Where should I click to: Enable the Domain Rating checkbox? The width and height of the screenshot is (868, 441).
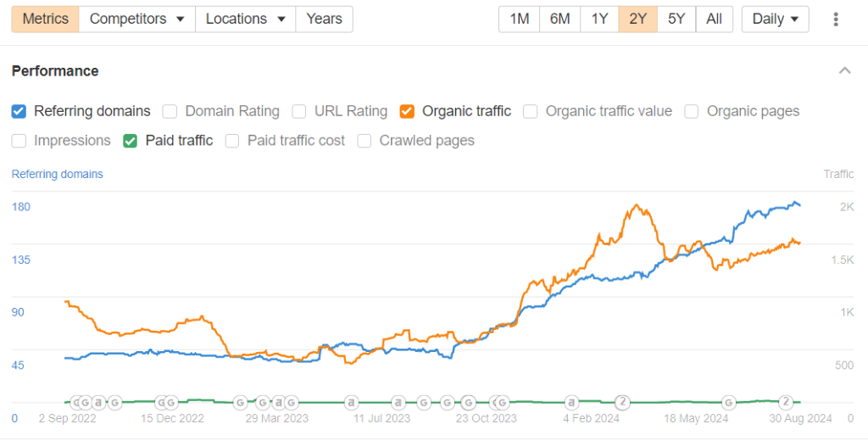(170, 111)
